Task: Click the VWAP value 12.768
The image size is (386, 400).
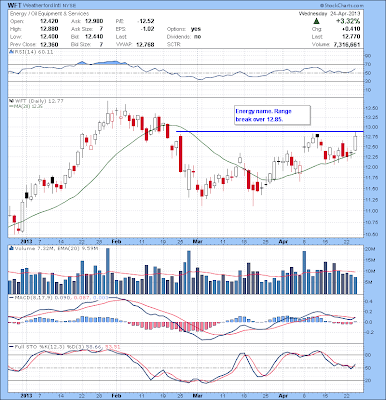Action: point(145,44)
